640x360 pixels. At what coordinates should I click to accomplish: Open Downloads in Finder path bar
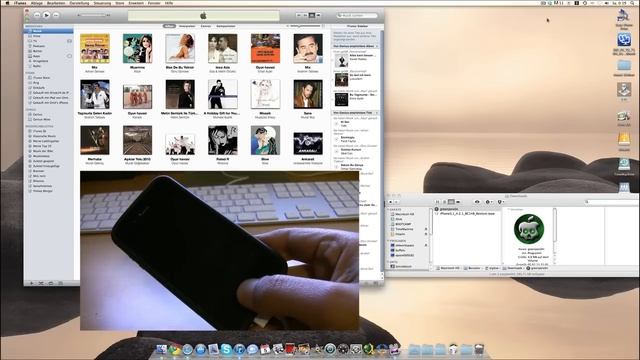click(x=513, y=269)
